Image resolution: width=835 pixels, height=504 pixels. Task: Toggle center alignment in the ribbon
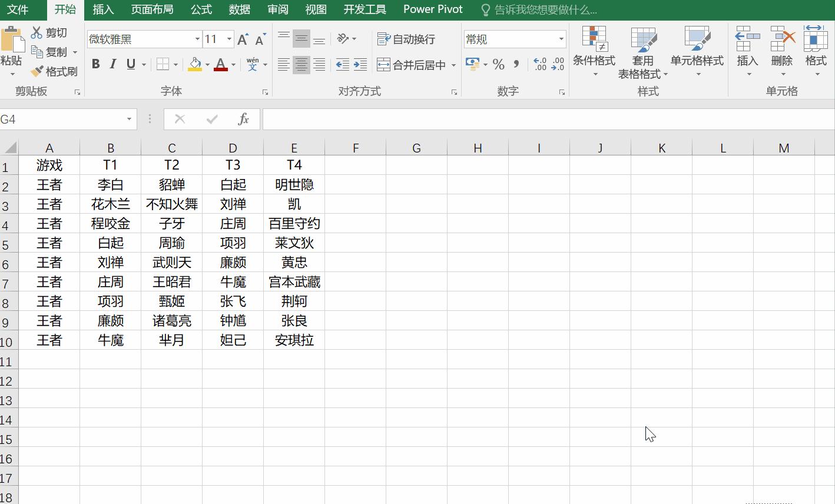click(x=301, y=64)
